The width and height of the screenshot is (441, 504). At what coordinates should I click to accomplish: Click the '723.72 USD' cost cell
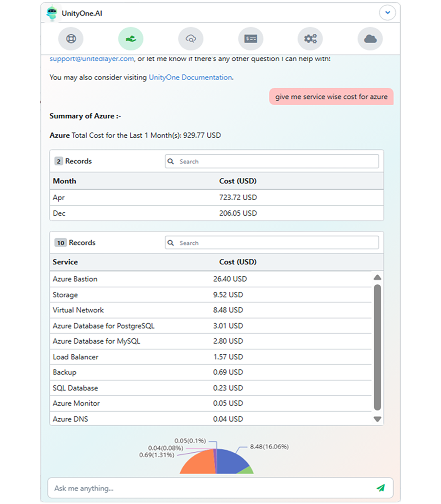pyautogui.click(x=238, y=198)
